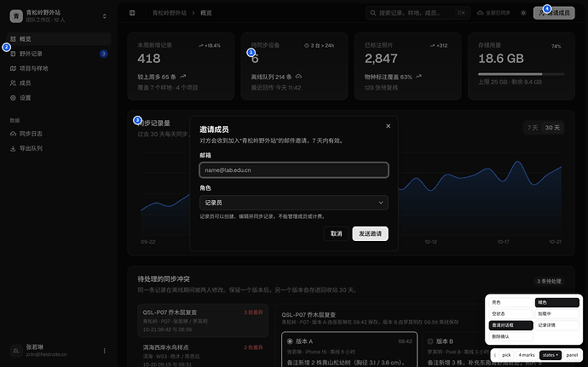Click the 2 处差异 label
The image size is (588, 367).
pos(253,347)
